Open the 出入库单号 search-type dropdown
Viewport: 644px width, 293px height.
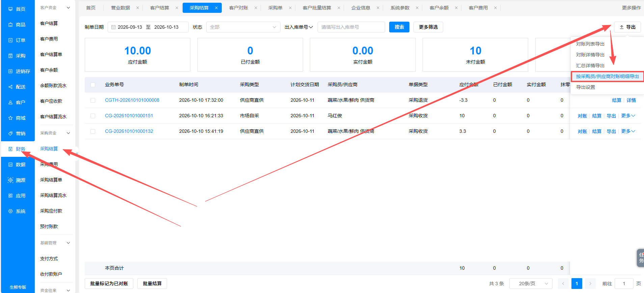point(299,27)
